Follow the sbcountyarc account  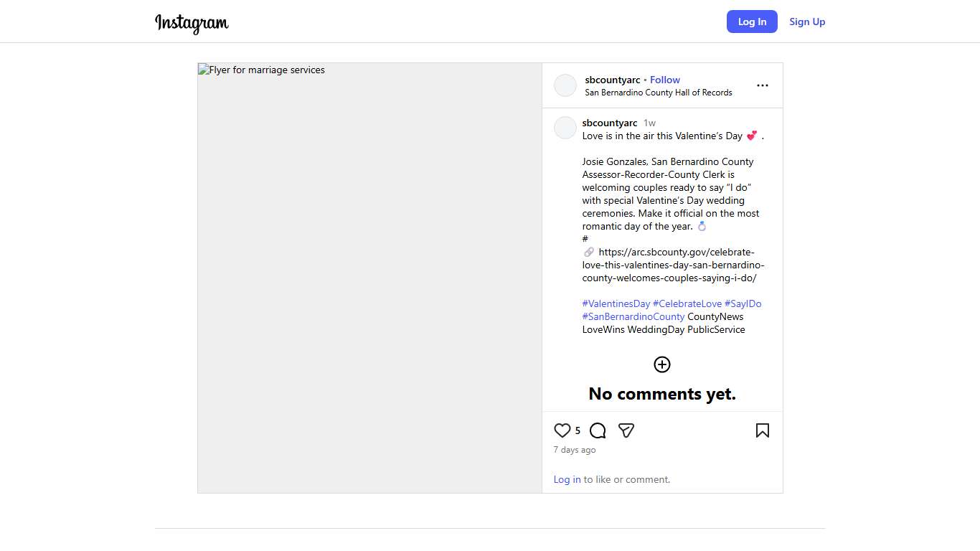point(665,80)
